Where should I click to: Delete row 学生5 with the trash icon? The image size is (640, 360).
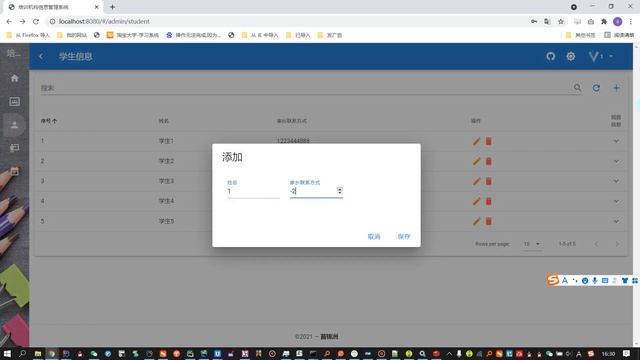[489, 221]
